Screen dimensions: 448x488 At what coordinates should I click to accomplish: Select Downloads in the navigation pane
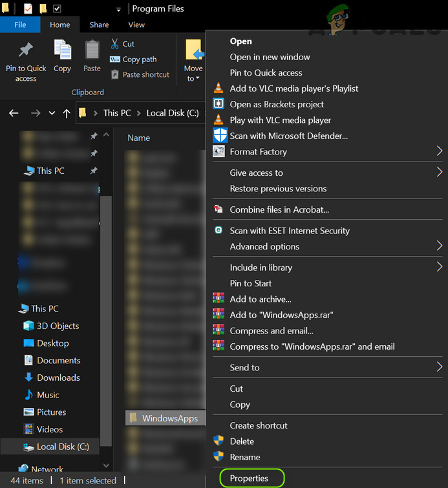click(58, 377)
